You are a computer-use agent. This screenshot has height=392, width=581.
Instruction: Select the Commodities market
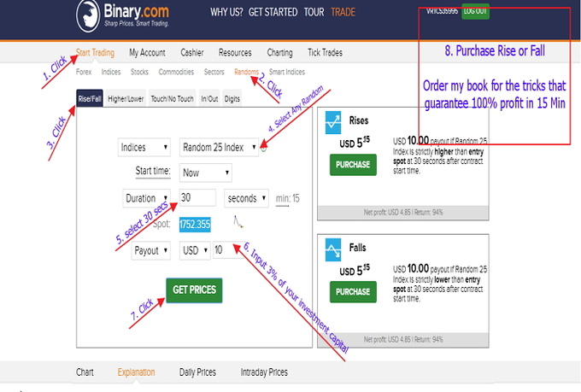(x=176, y=72)
